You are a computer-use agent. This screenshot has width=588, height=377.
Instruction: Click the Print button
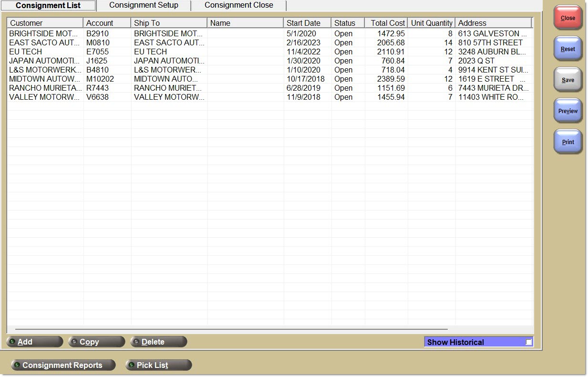click(567, 142)
